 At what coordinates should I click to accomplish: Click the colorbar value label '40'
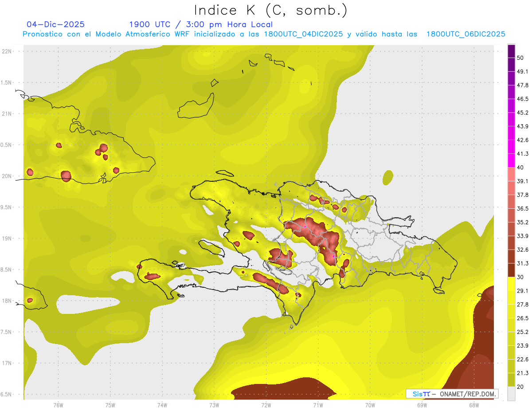520,168
